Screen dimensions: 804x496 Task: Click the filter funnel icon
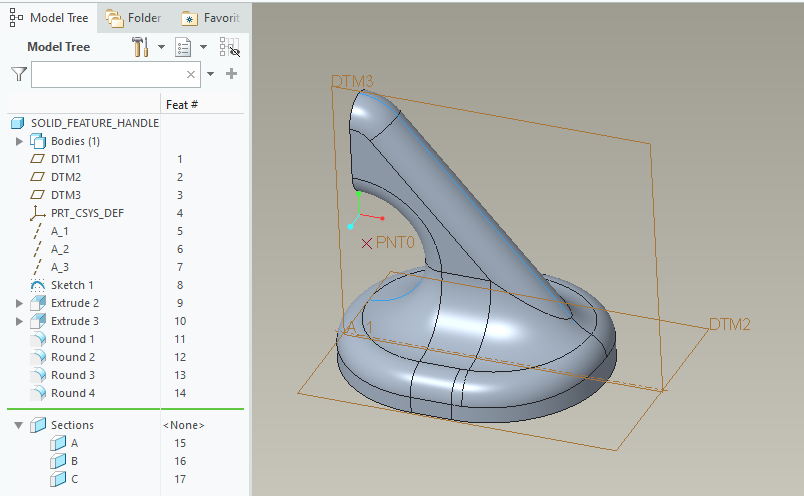(x=18, y=74)
